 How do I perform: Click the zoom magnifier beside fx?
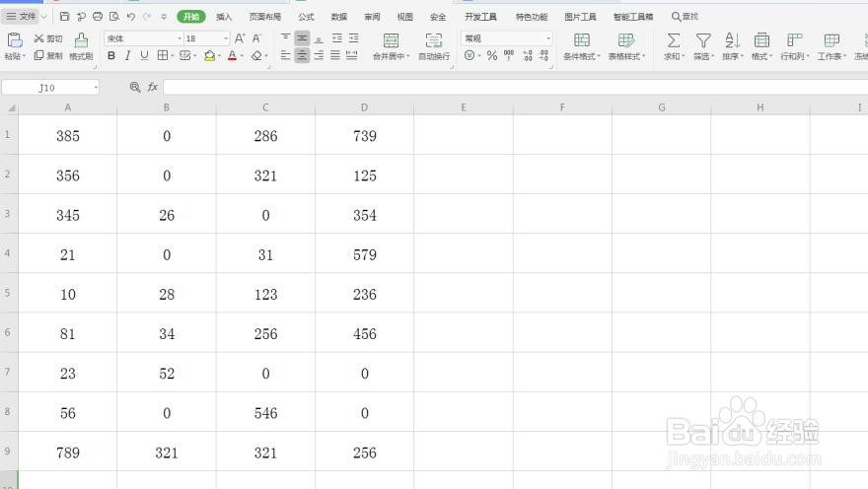tap(134, 87)
